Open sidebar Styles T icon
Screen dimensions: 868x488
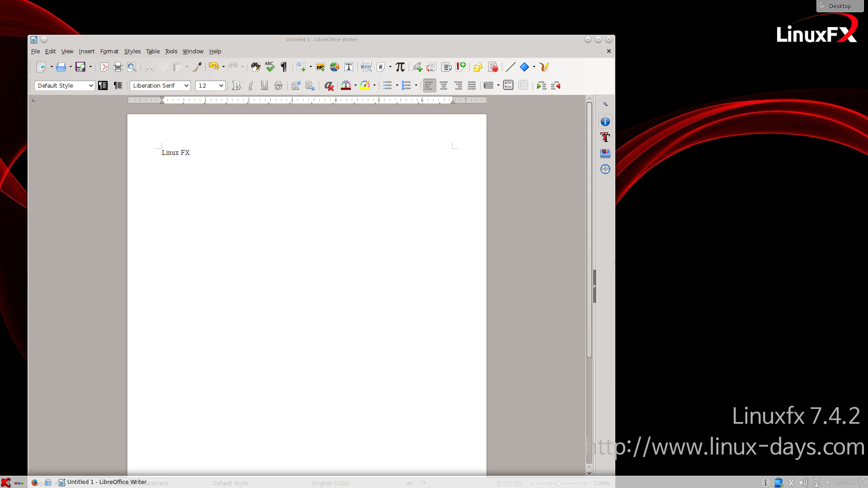pyautogui.click(x=605, y=137)
